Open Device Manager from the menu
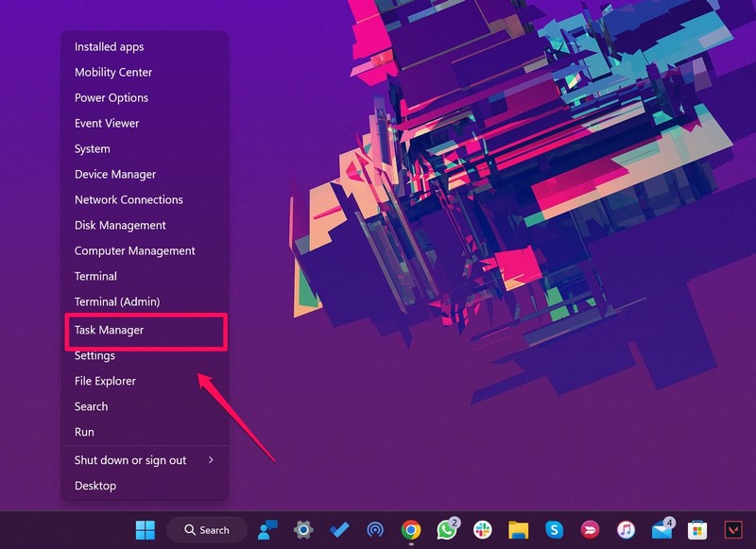Screen dimensions: 756x549 [x=115, y=174]
